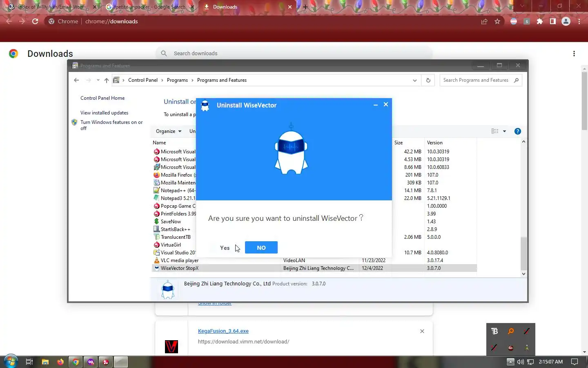Click the Search Programs and Features field
Screen dimensions: 588x368
(481, 80)
